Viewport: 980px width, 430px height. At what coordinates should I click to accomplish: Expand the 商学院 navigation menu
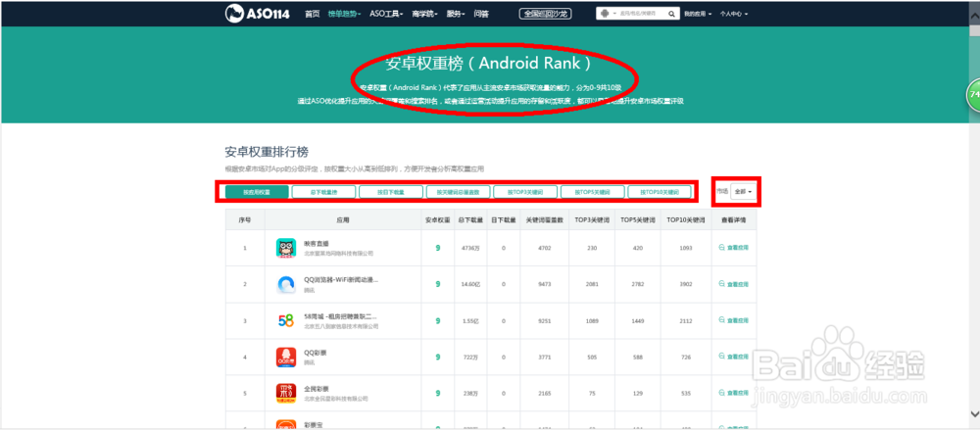425,13
